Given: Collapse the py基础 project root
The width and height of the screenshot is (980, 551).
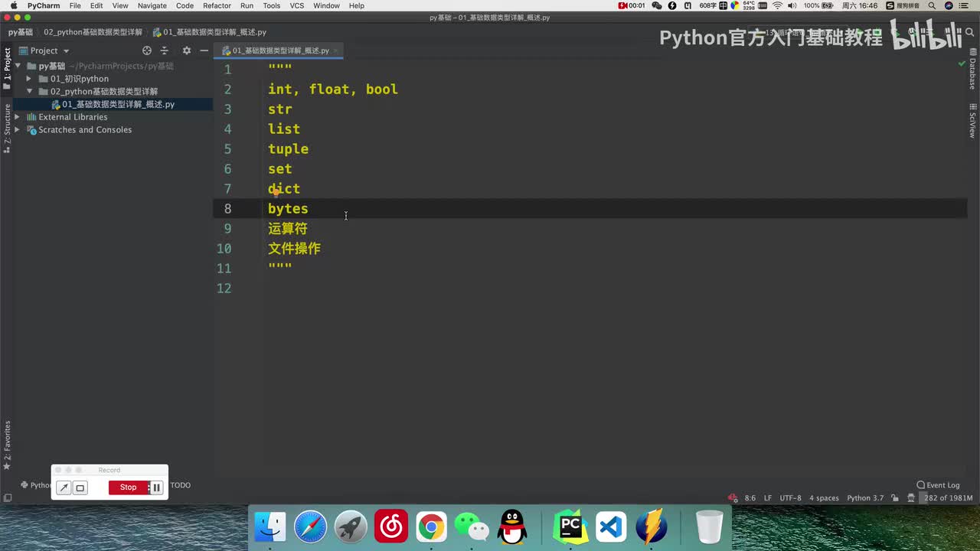Looking at the screenshot, I should 17,66.
